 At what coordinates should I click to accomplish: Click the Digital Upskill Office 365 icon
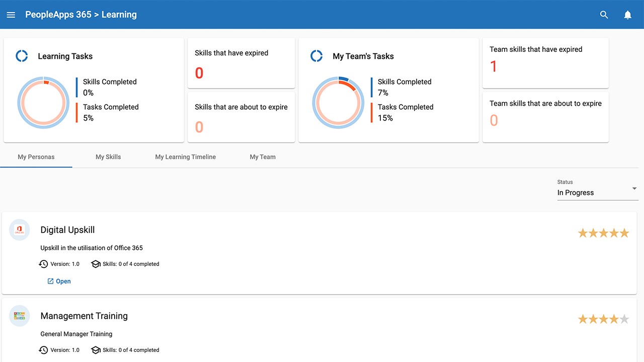point(20,230)
